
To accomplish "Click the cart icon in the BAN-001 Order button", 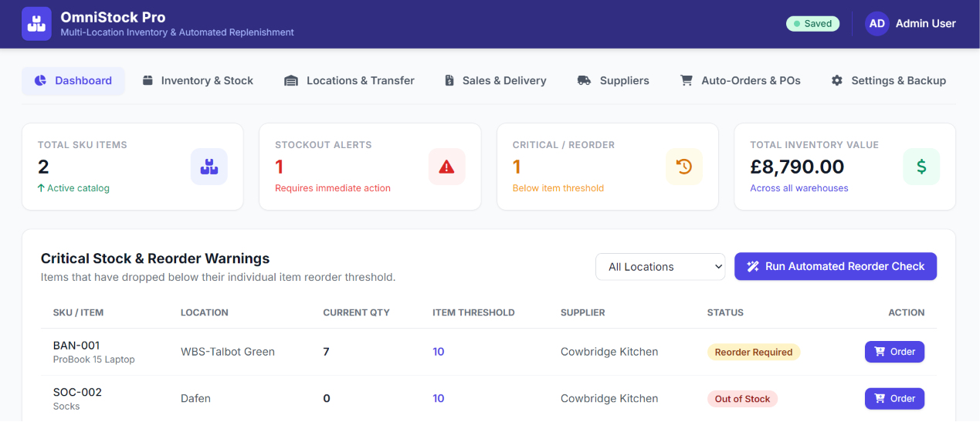I will point(880,352).
